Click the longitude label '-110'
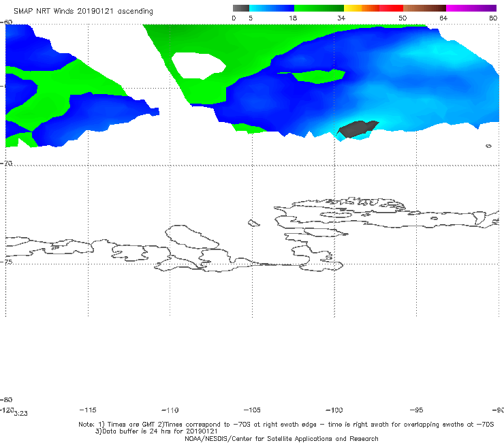This screenshot has width=504, height=443. point(170,410)
